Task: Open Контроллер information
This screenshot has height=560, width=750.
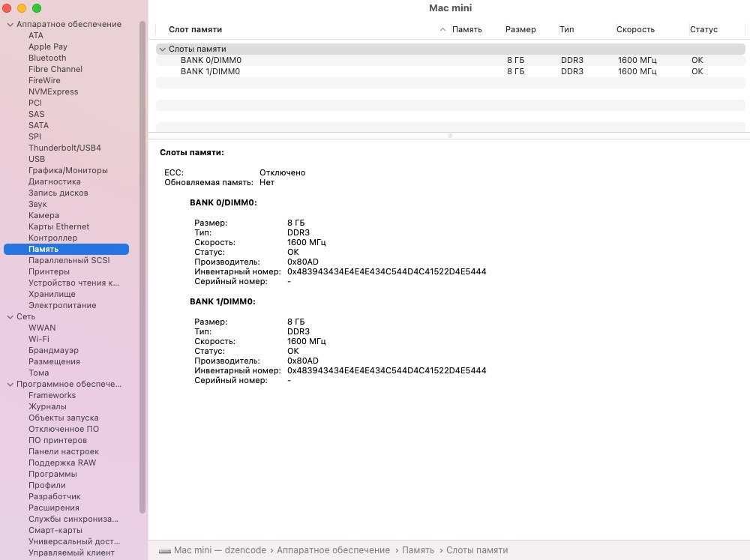Action: click(52, 238)
